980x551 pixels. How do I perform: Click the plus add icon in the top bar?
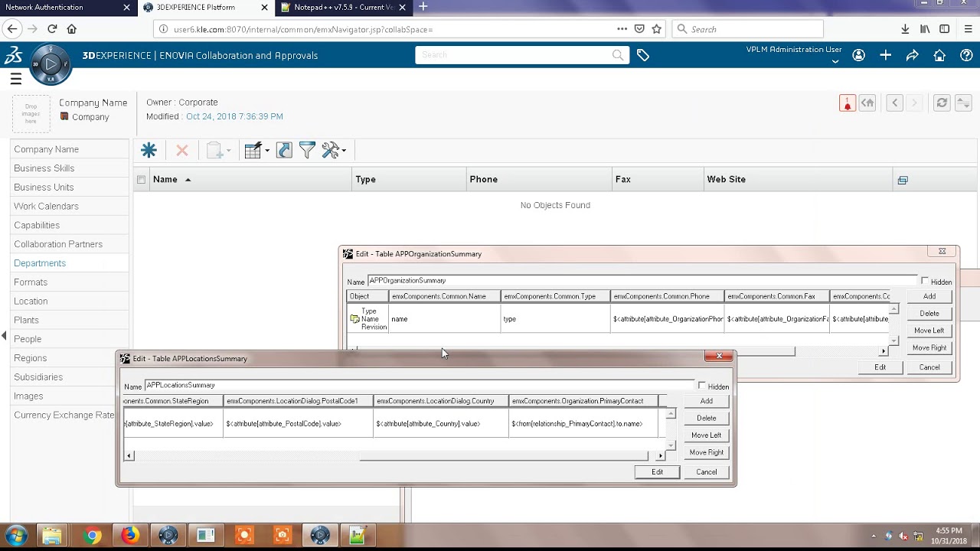(886, 55)
